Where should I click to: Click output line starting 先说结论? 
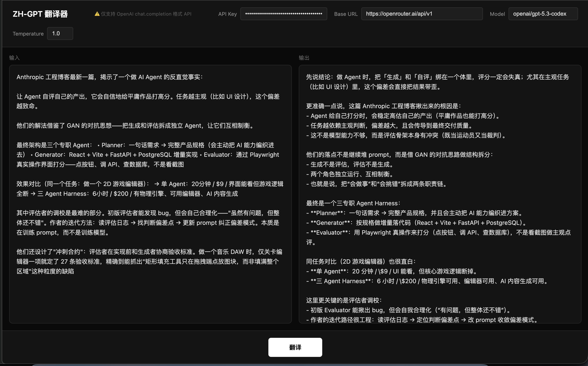point(436,77)
